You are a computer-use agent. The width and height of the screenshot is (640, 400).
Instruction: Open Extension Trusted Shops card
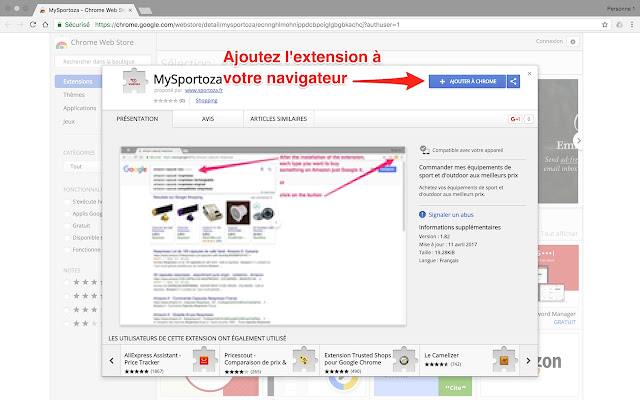370,360
